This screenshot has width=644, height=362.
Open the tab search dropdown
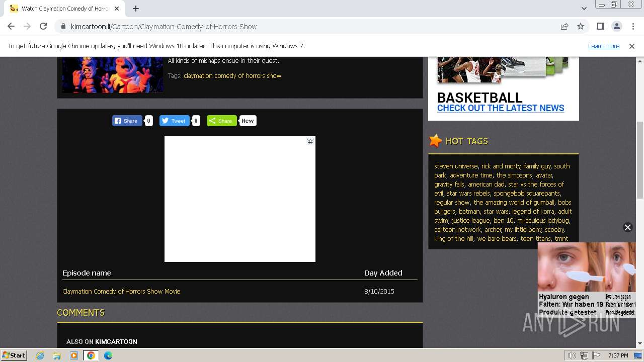pos(584,9)
